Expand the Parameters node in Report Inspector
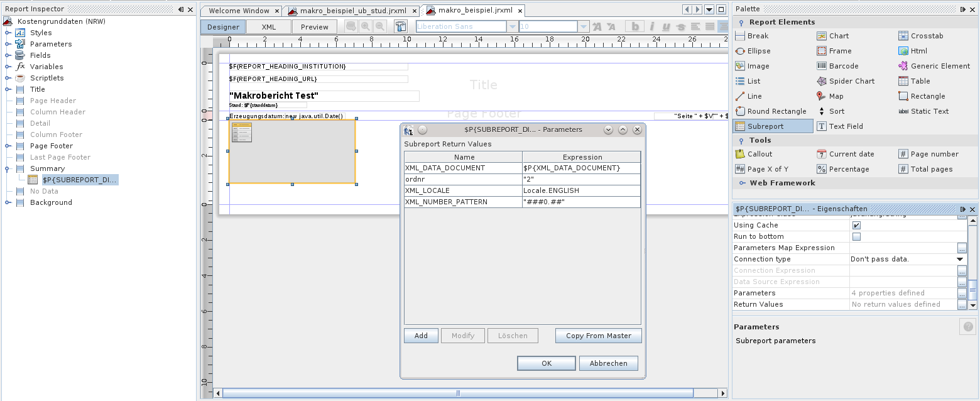The width and height of the screenshot is (980, 401). (8, 44)
